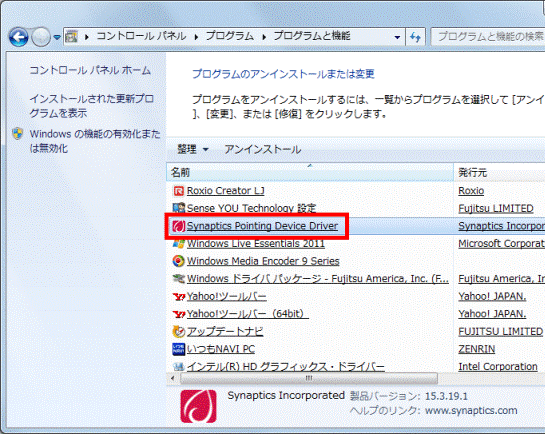Select Yahoo!ツールバー entry without 64bit
This screenshot has width=545, height=434.
point(227,296)
